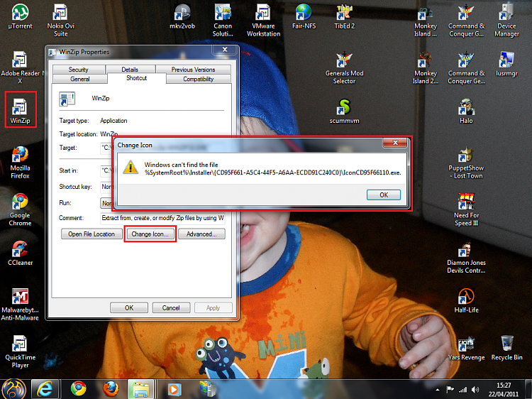
Task: Click the Advanced... button
Action: pos(201,234)
